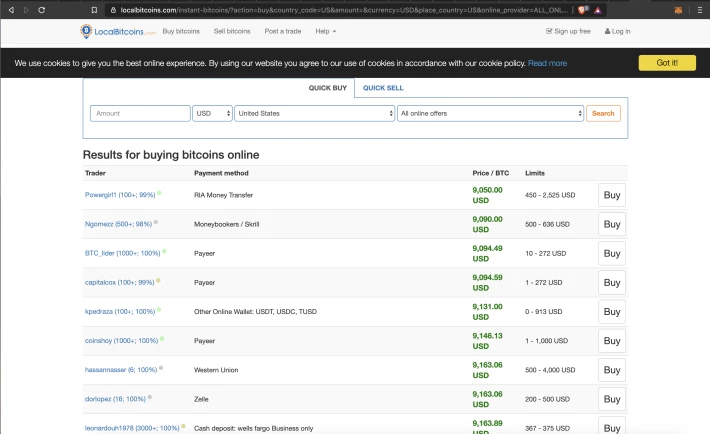Open the United States country dropdown

[x=314, y=113]
